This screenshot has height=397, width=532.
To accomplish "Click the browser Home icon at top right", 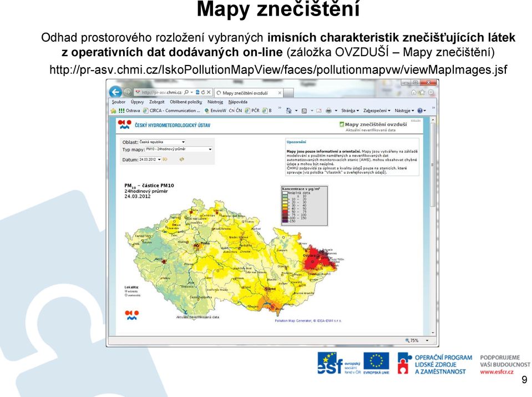I will pos(413,92).
